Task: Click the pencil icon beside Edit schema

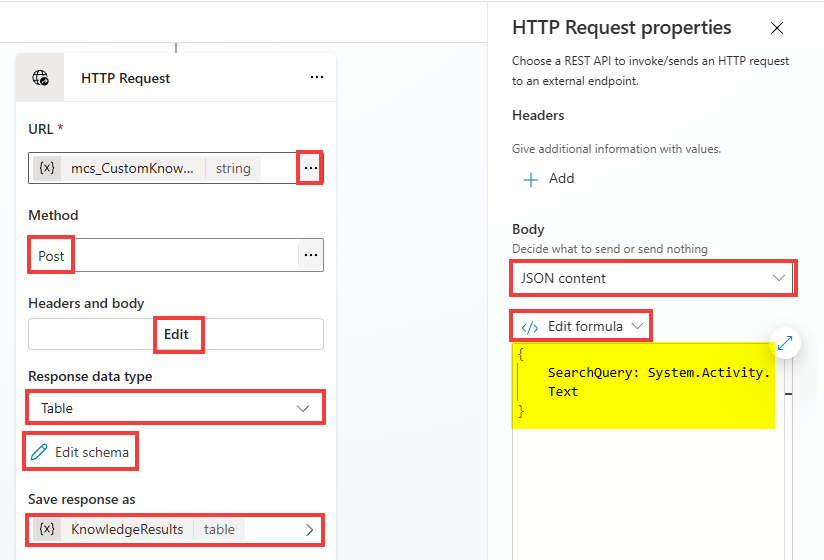Action: (x=39, y=452)
